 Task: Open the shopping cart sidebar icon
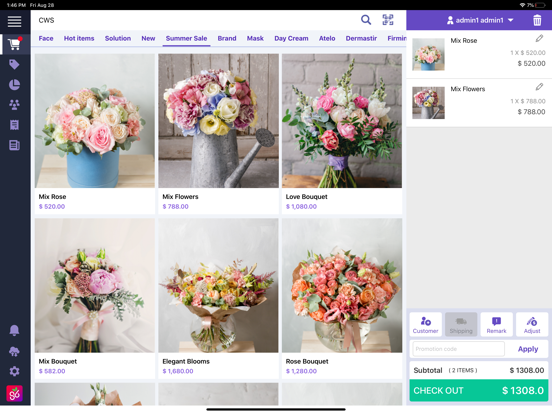pyautogui.click(x=14, y=44)
